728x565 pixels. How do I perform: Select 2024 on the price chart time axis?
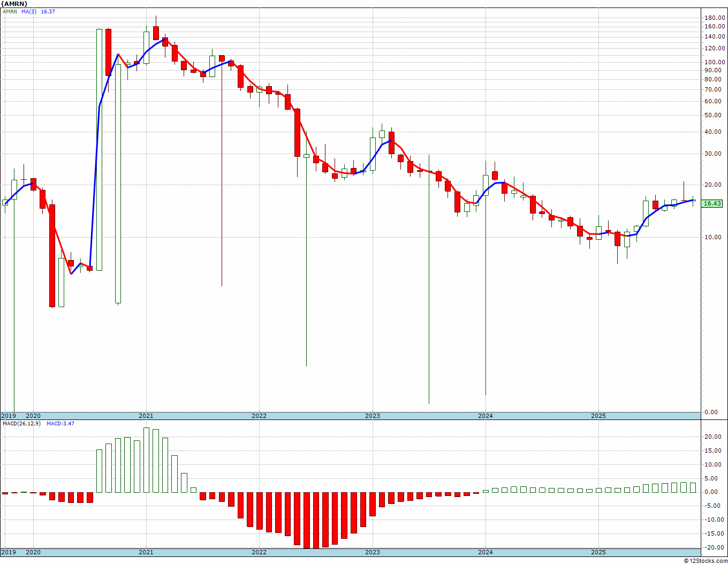(x=486, y=416)
